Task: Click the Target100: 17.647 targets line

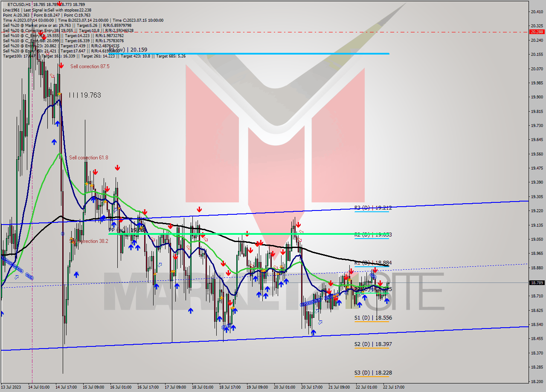Action: (x=94, y=56)
